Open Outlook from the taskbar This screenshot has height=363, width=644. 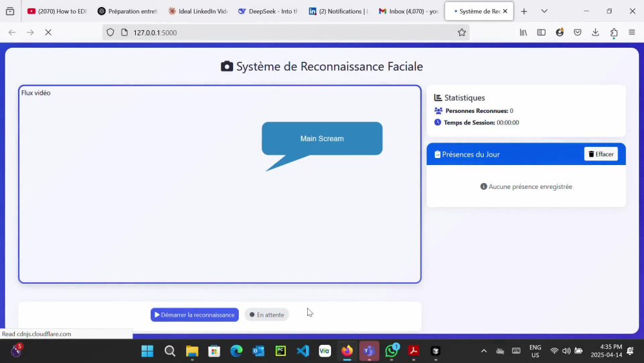click(258, 351)
